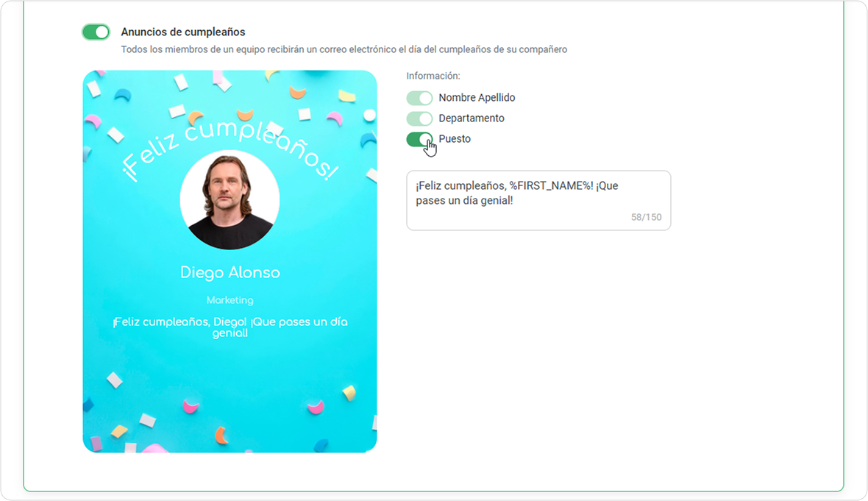
Task: Click the Puesto label text
Action: (x=455, y=139)
